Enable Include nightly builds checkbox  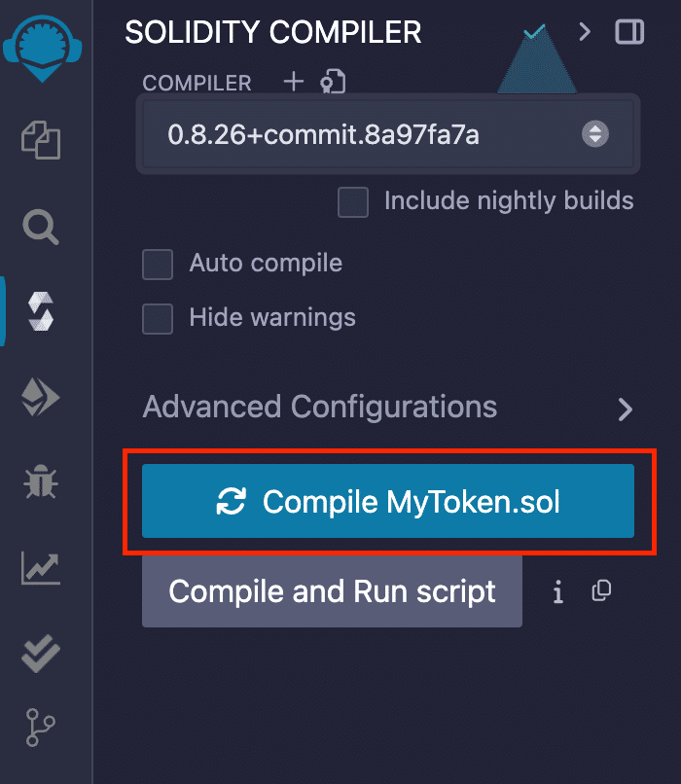click(353, 202)
